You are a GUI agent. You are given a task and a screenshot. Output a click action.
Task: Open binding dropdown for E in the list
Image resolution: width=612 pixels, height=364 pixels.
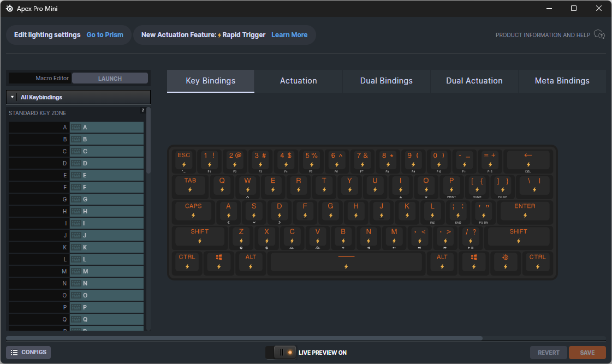[106, 175]
